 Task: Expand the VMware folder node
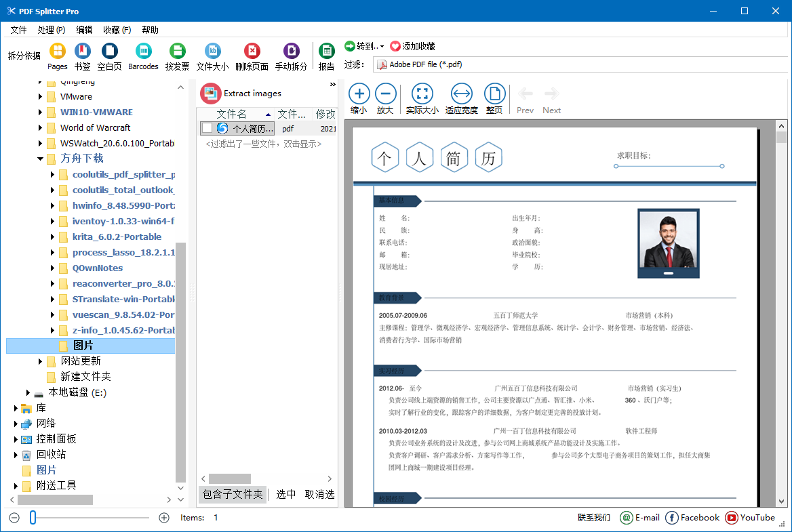[40, 96]
